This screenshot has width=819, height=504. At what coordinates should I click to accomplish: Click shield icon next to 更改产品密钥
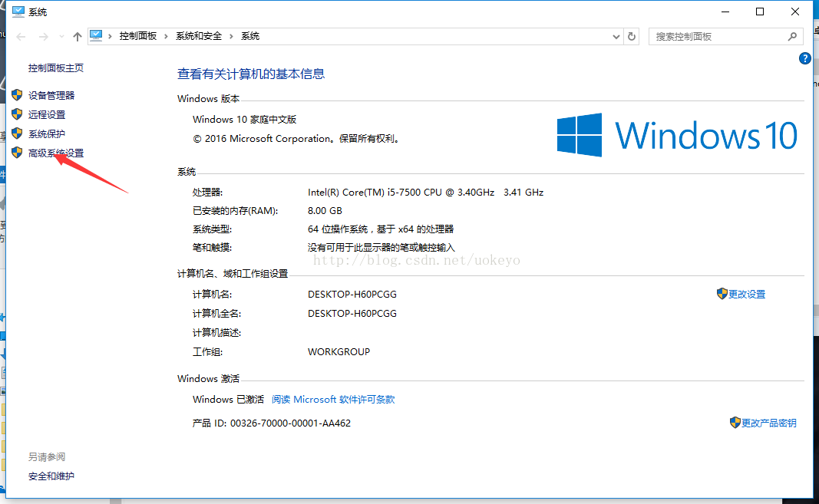[x=735, y=422]
